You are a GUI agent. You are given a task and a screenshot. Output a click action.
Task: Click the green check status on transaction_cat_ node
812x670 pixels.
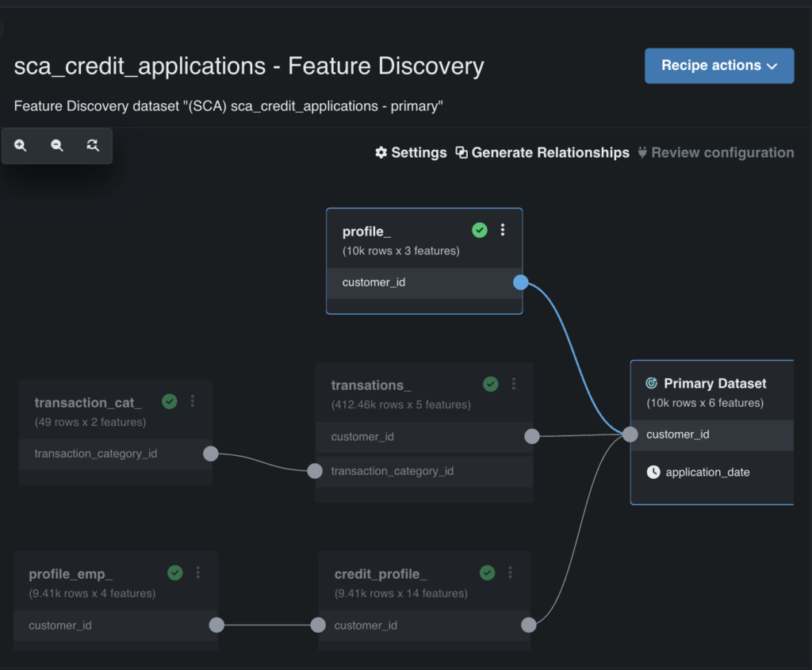[x=170, y=401]
